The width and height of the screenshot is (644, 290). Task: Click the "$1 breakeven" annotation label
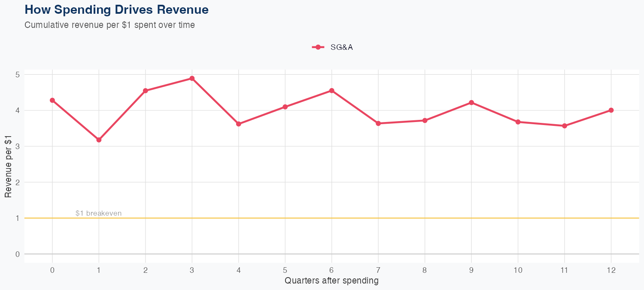coord(98,213)
